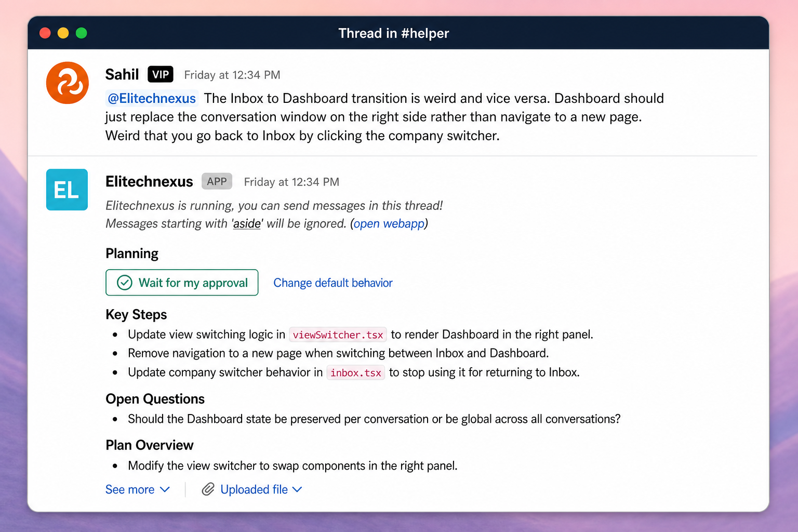Click the Elitechnexus sender name
798x532 pixels.
pos(149,181)
